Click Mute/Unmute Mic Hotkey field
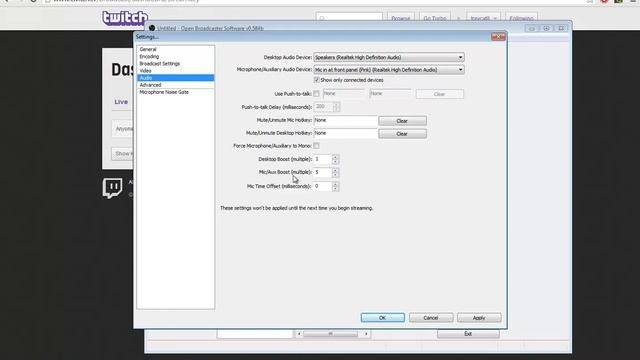This screenshot has width=640, height=360. click(345, 120)
